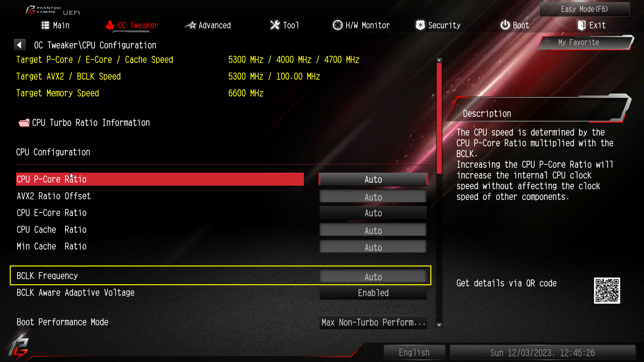Viewport: 644px width, 362px height.
Task: Click the scrollbar down arrow
Action: click(439, 325)
